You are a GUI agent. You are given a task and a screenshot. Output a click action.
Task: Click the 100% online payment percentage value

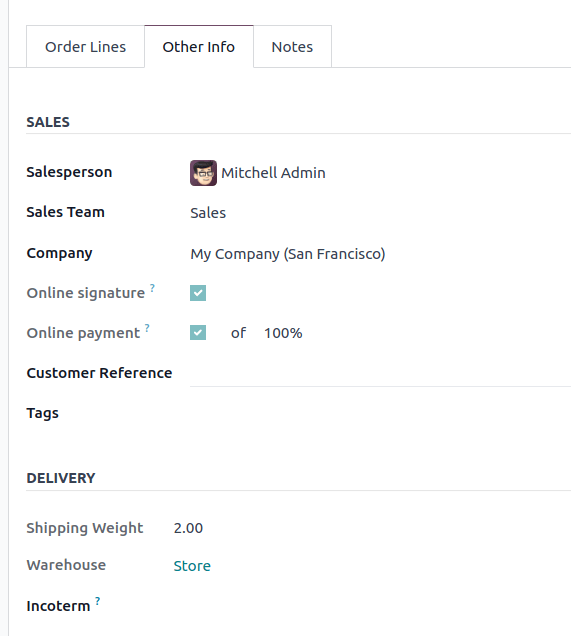click(283, 333)
